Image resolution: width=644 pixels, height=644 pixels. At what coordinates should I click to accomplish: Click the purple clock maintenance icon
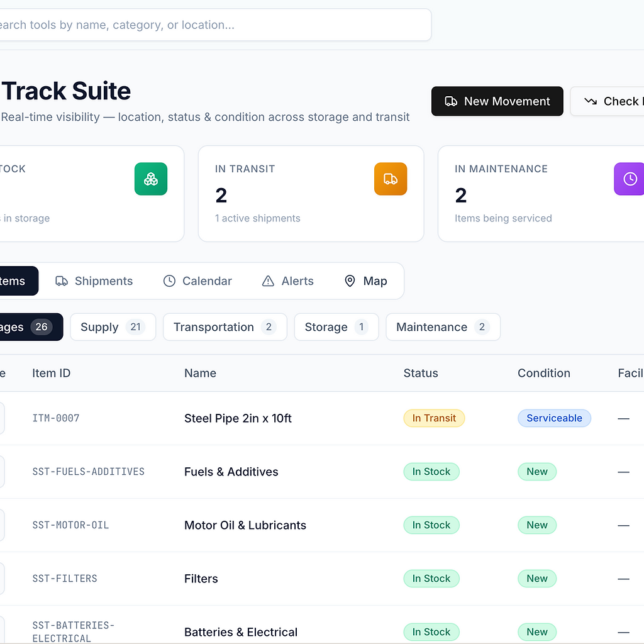[x=630, y=179]
